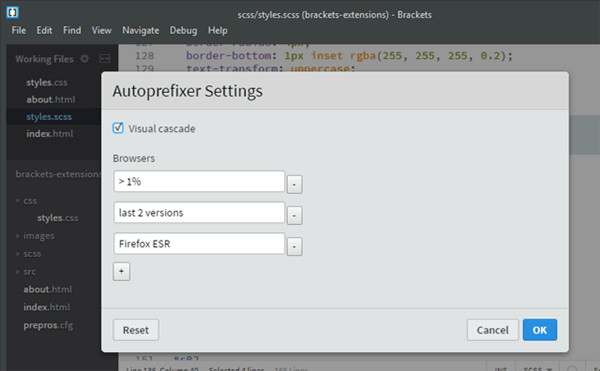The width and height of the screenshot is (600, 371).
Task: Open the Edit menu
Action: click(44, 30)
